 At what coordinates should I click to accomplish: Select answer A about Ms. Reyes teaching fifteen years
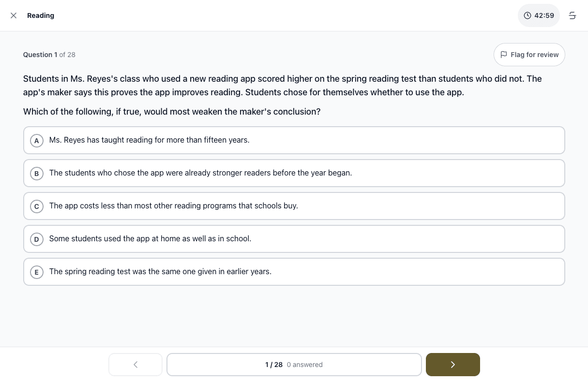(x=294, y=140)
